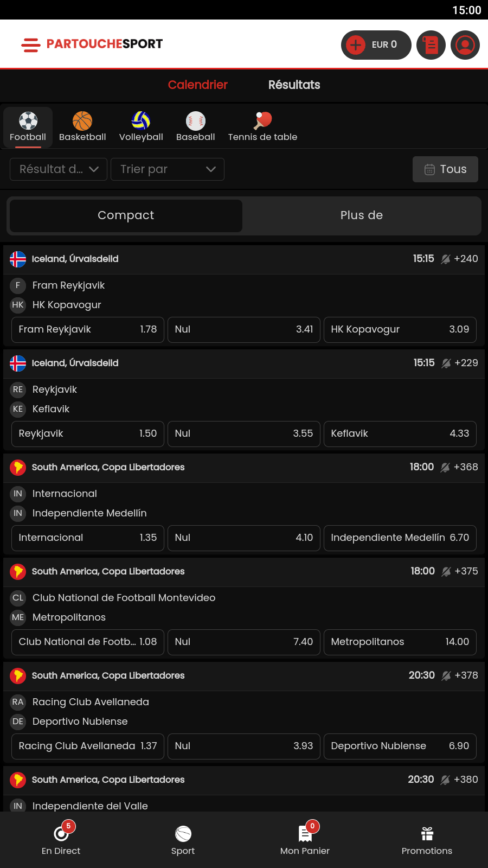Switch to the Résultats tab
Screen dimensions: 488x868
[294, 85]
